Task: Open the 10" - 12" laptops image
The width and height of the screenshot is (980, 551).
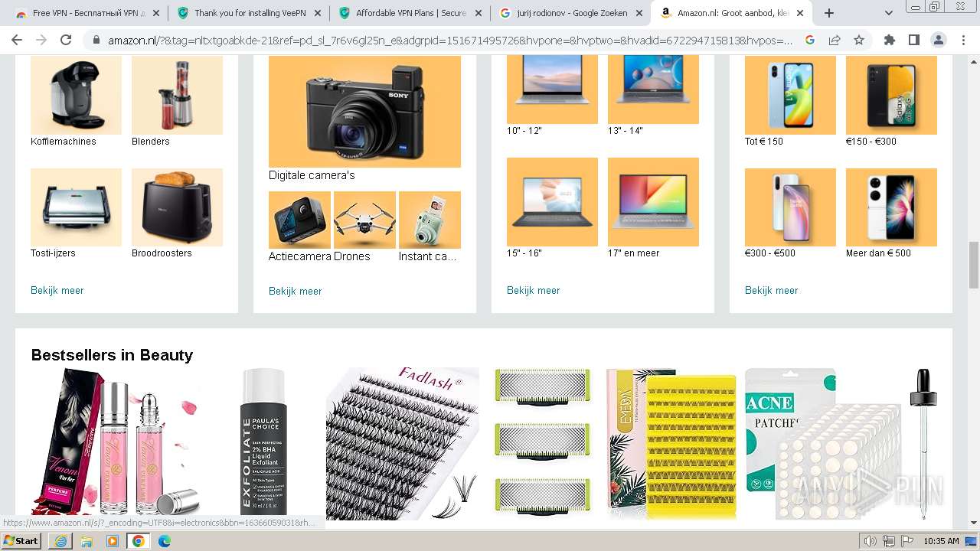Action: tap(552, 90)
